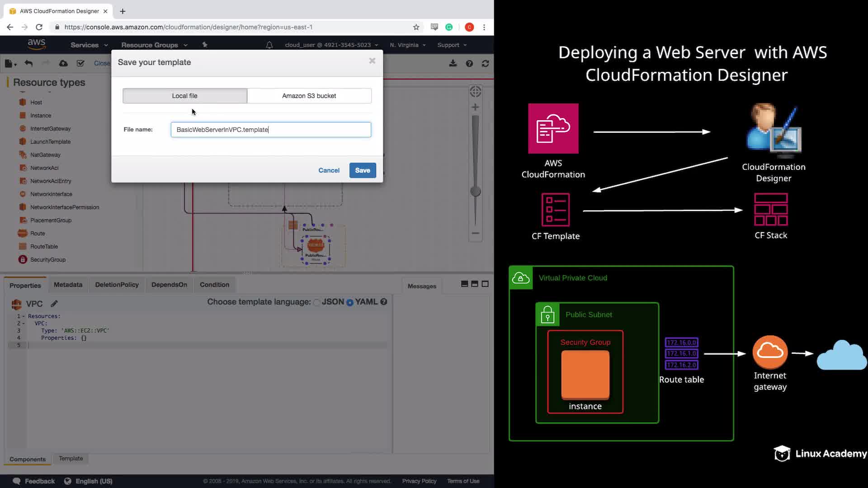868x488 pixels.
Task: Select the JSON template language radio
Action: pyautogui.click(x=317, y=302)
